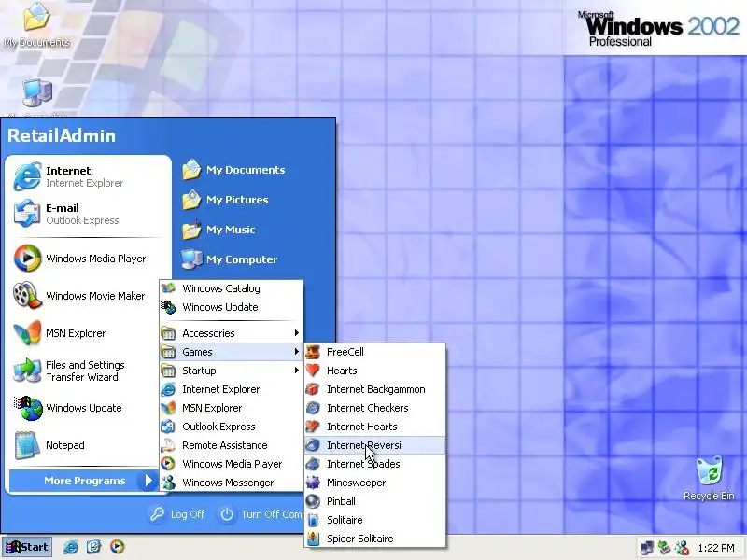The height and width of the screenshot is (560, 747).
Task: Click the RetailAdmin user name header
Action: coord(62,135)
